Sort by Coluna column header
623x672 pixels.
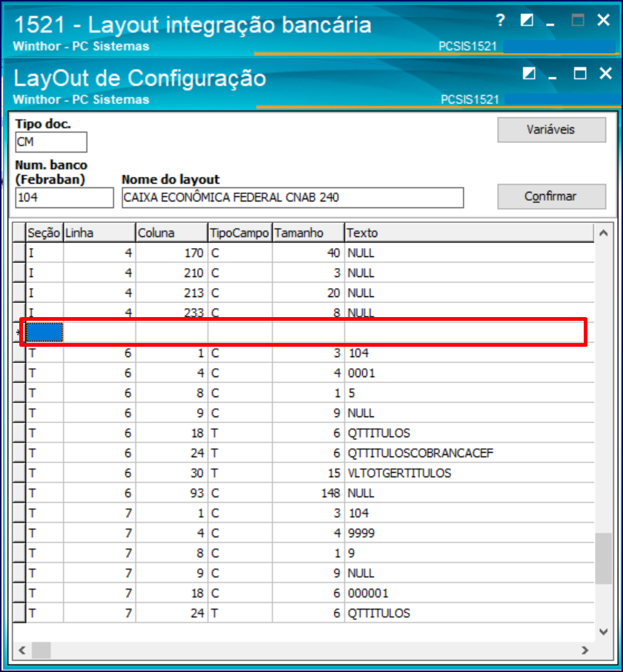click(172, 233)
